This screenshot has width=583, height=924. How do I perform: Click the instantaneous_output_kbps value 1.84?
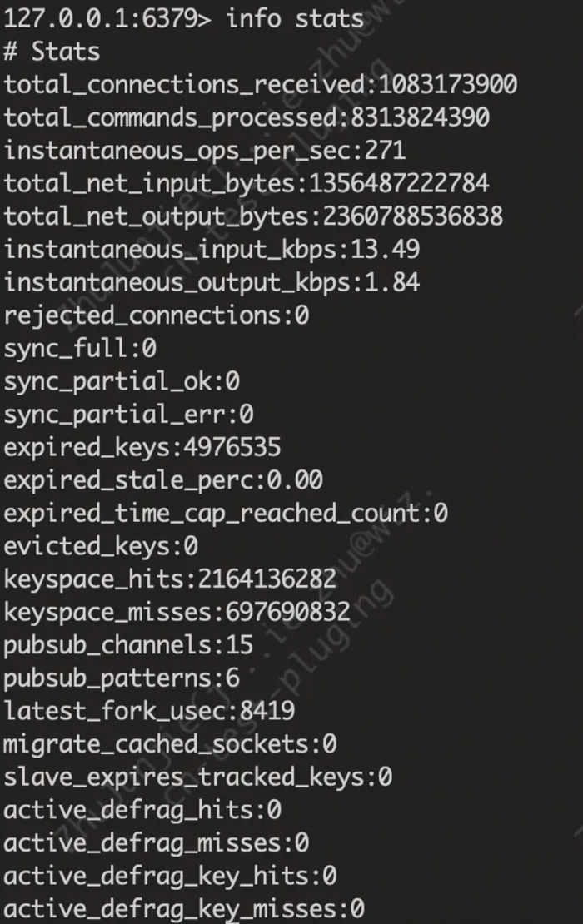pos(392,283)
